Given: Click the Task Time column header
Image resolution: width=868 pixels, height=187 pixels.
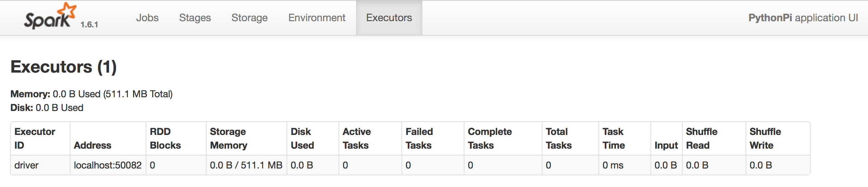Looking at the screenshot, I should pyautogui.click(x=614, y=138).
